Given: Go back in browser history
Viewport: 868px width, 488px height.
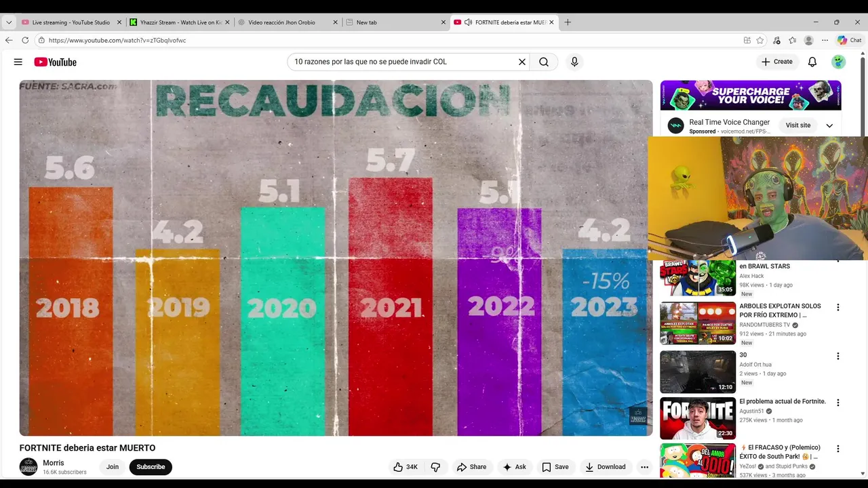Looking at the screenshot, I should (x=9, y=40).
